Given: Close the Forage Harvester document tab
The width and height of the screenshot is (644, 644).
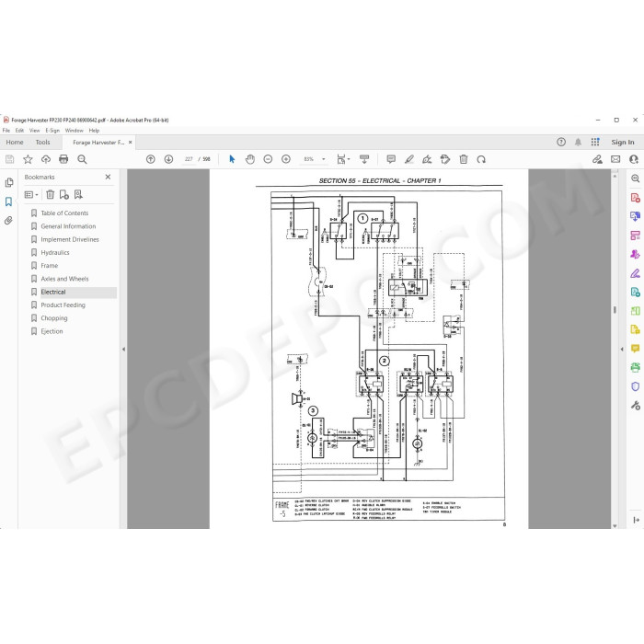Looking at the screenshot, I should pos(131,142).
